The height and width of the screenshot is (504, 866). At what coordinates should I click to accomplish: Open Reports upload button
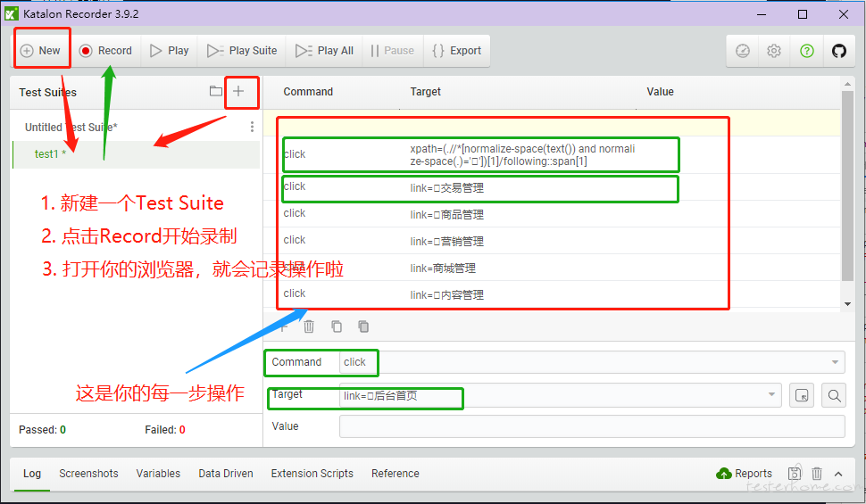[x=744, y=474]
